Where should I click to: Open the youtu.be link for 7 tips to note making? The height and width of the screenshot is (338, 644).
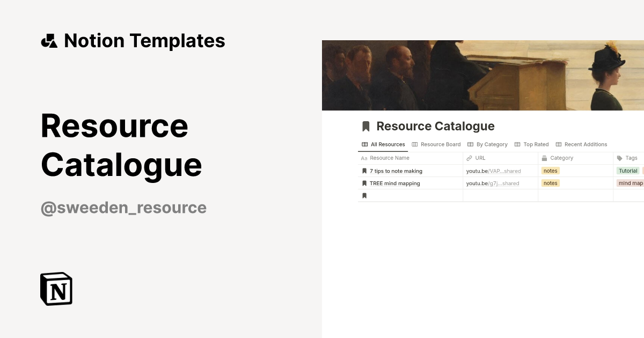[x=493, y=171]
